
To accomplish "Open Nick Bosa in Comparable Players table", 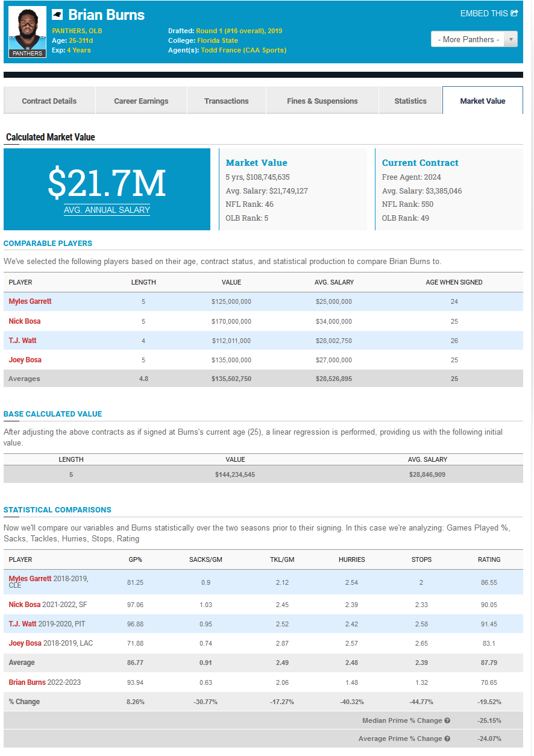I will point(25,321).
